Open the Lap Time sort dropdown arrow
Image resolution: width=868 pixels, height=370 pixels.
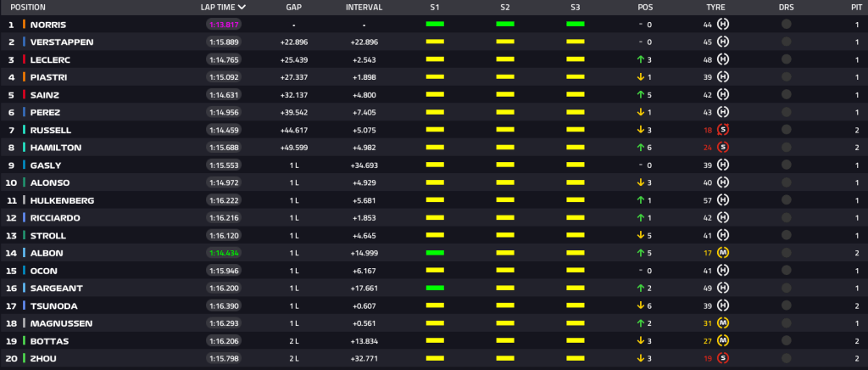(242, 7)
